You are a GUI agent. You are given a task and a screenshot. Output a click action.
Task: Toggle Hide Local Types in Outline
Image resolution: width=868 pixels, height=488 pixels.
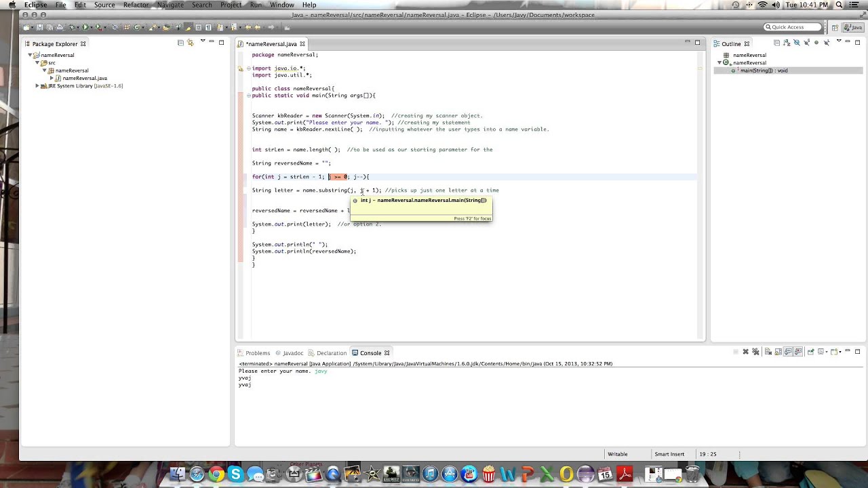pos(827,43)
